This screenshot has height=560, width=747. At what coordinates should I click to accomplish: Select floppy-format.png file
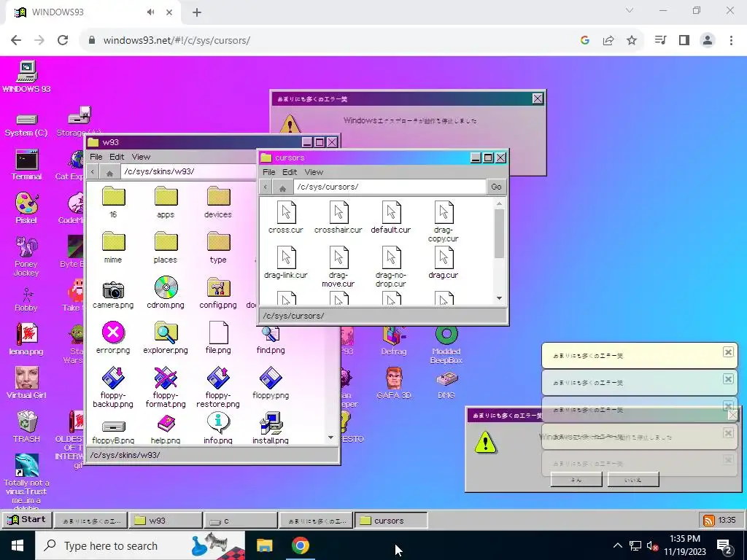pos(166,387)
